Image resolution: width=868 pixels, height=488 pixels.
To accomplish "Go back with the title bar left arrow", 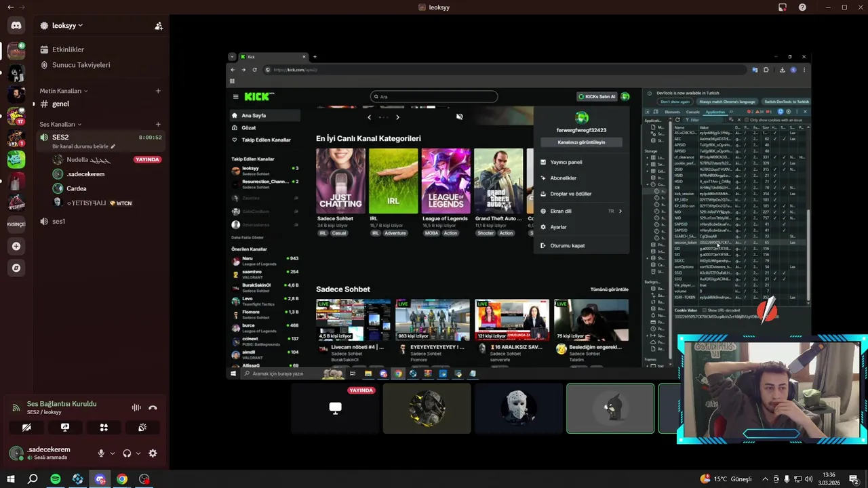I will [x=10, y=7].
